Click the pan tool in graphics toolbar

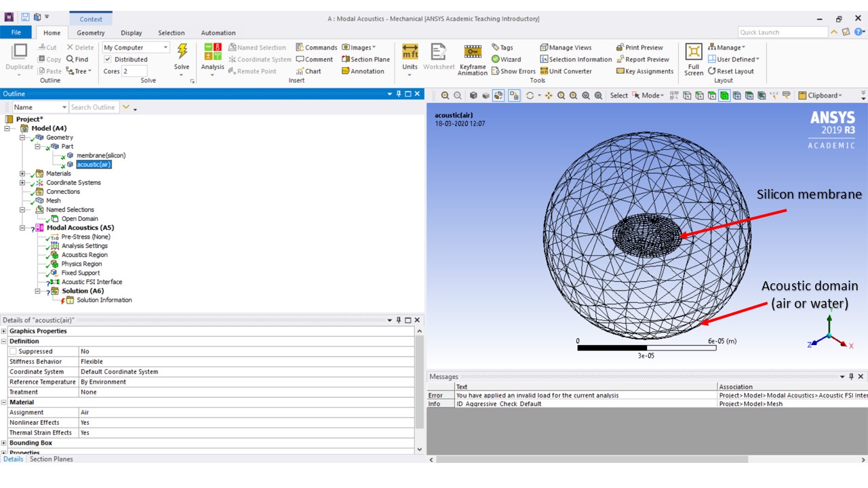pos(549,96)
